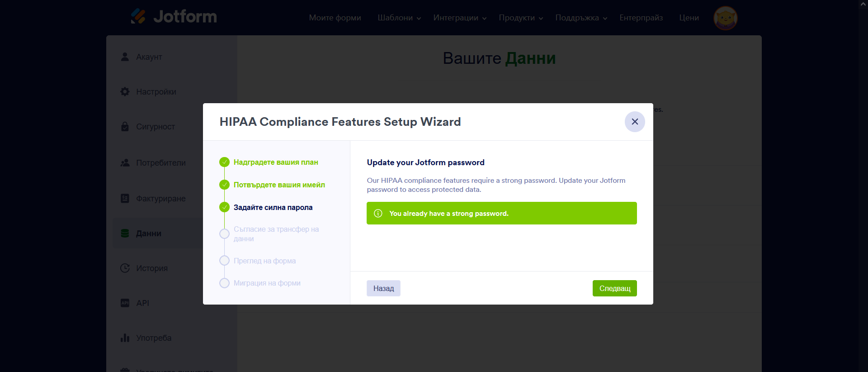
Task: Expand the Поддръжка dropdown menu
Action: [x=581, y=18]
